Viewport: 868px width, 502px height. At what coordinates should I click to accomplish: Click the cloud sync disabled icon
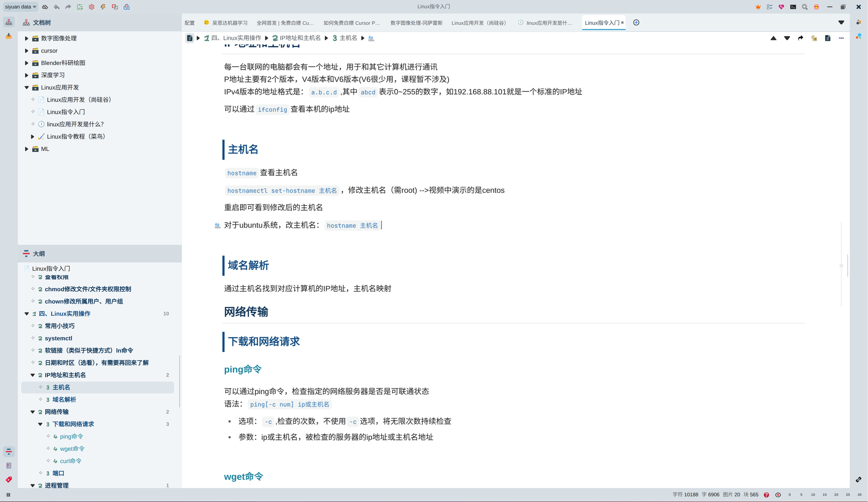(x=45, y=7)
